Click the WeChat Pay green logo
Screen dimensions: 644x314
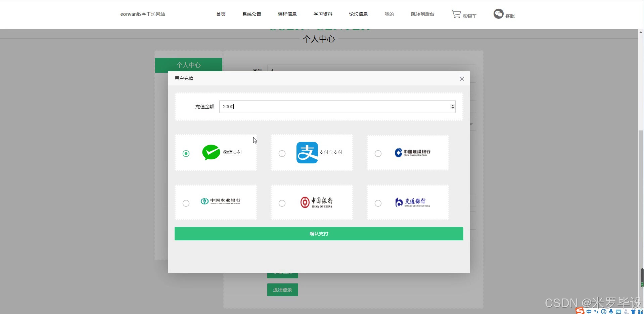pos(211,152)
